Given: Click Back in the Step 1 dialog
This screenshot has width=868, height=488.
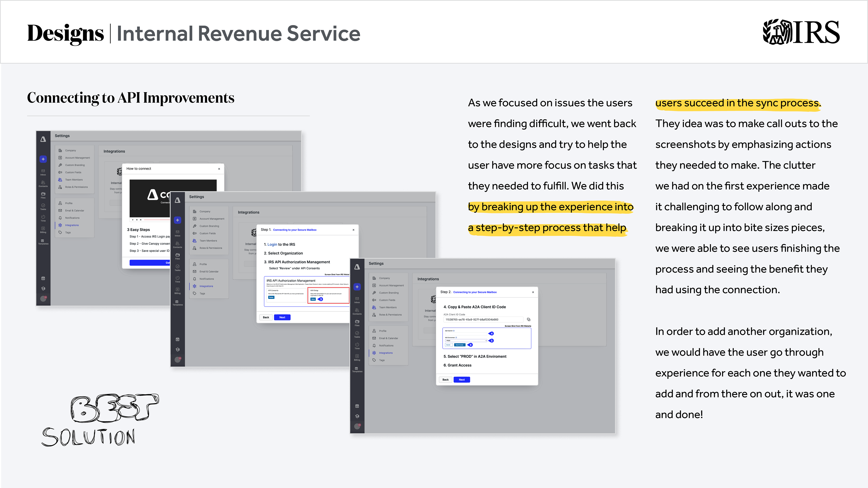Looking at the screenshot, I should pos(266,317).
